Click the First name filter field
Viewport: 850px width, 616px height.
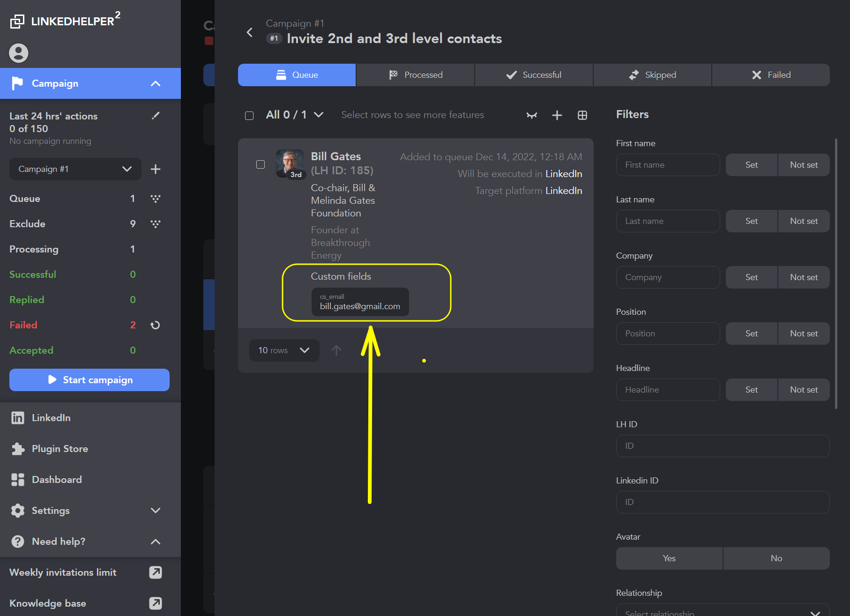(x=668, y=165)
